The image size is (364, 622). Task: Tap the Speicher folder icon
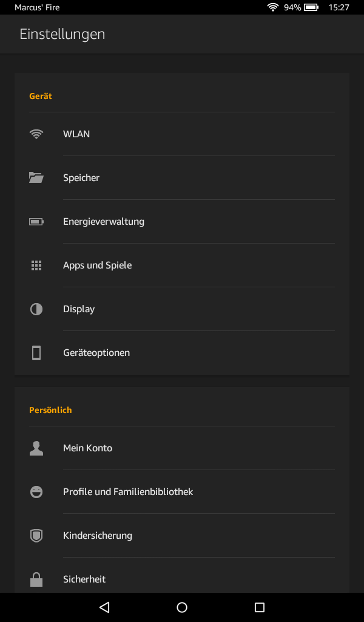coord(36,178)
